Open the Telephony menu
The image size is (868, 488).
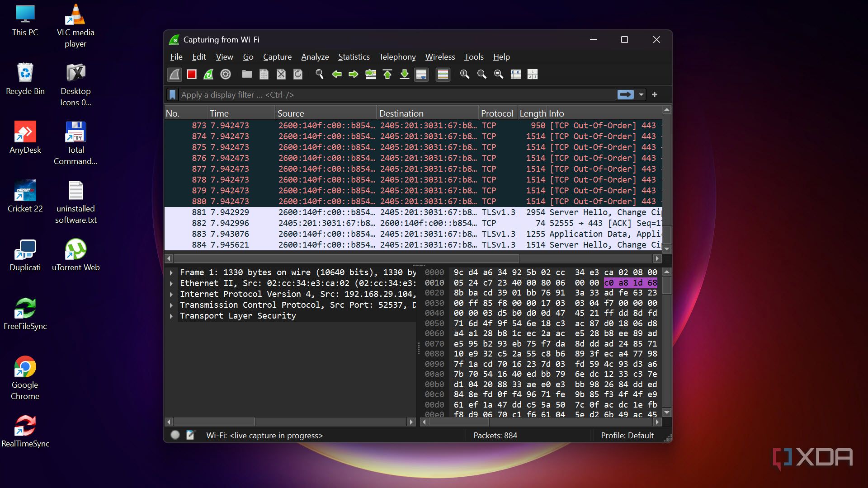click(x=397, y=57)
